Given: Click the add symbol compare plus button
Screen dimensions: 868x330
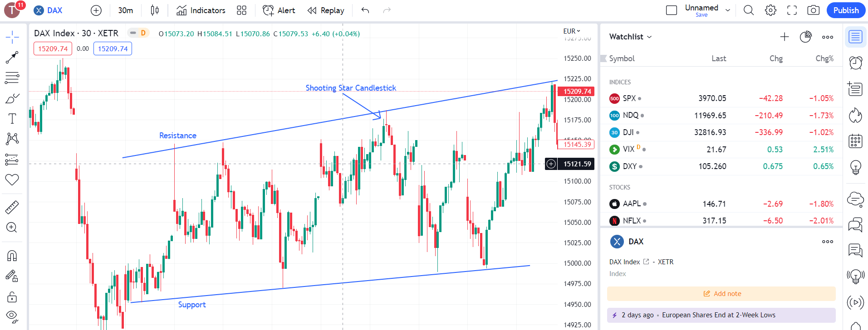Looking at the screenshot, I should tap(96, 10).
